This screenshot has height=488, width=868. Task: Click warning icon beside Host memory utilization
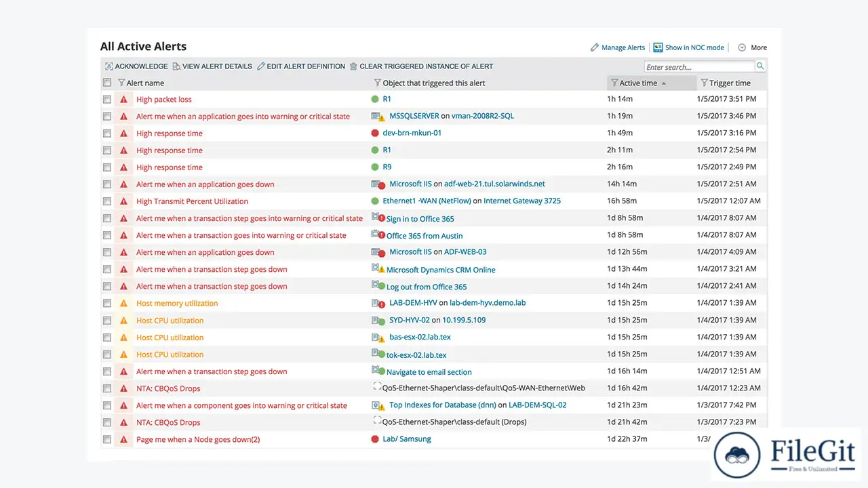(x=123, y=303)
